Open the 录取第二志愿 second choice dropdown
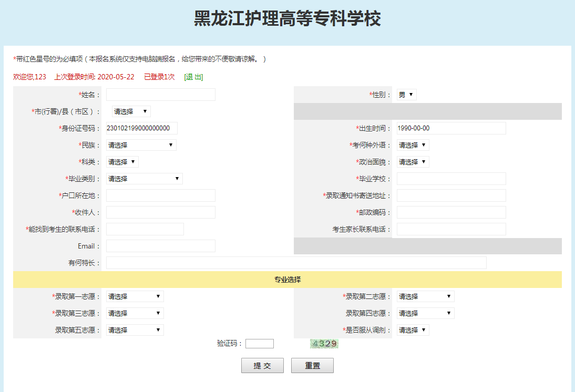575x392 pixels. click(425, 296)
